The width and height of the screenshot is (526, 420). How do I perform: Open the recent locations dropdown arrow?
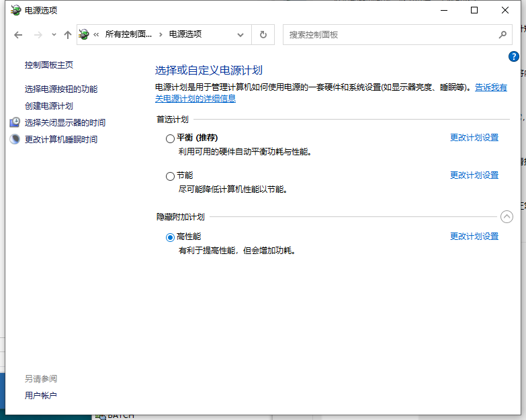coord(54,34)
